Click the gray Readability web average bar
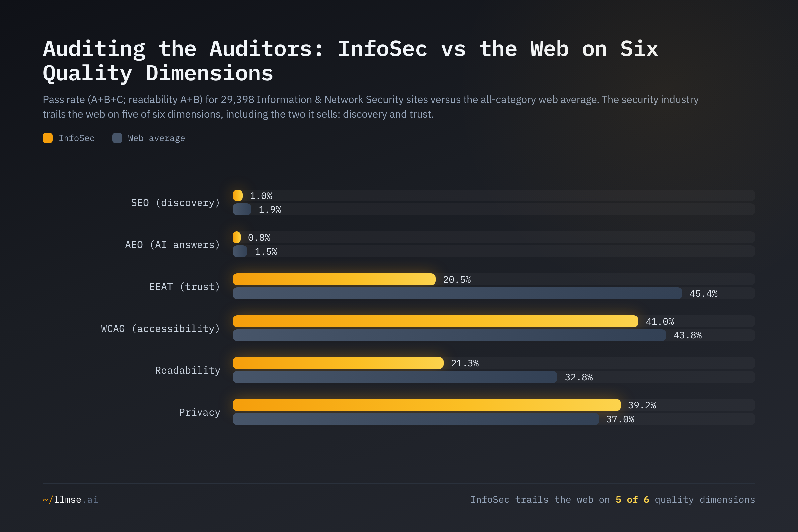This screenshot has width=798, height=532. tap(395, 377)
